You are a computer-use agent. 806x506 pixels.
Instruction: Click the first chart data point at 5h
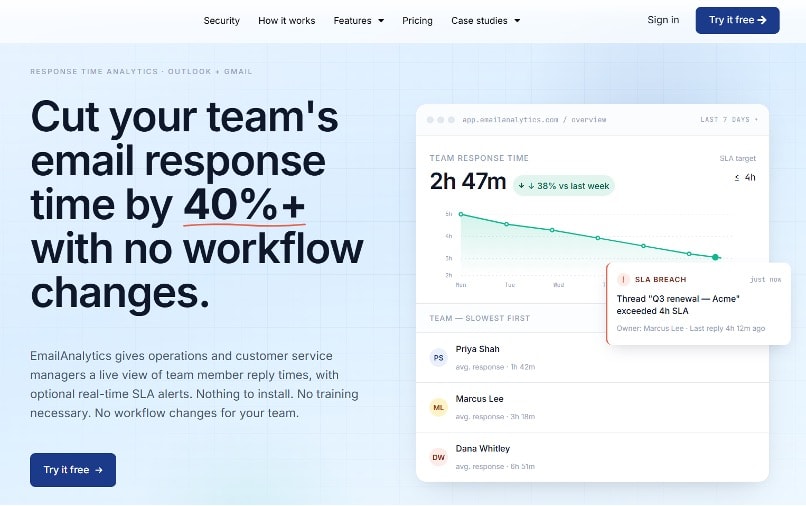[x=461, y=214]
